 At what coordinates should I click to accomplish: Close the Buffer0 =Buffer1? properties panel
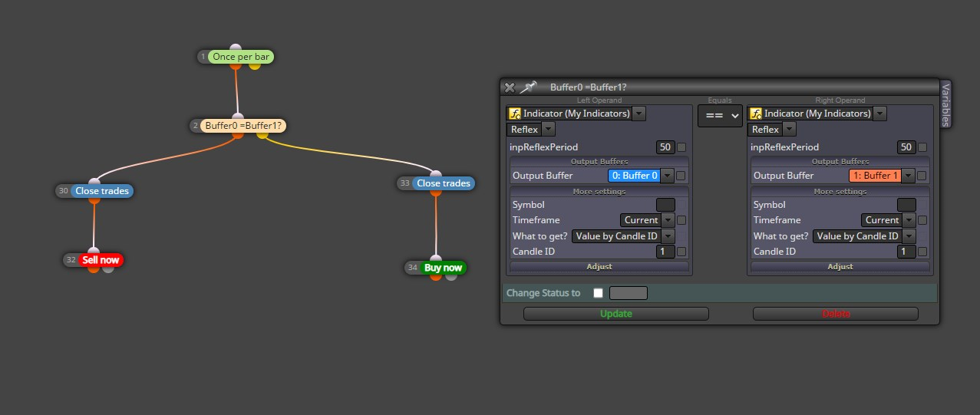tap(510, 87)
